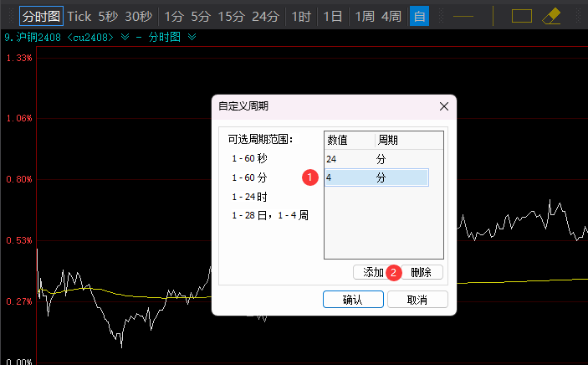Confirm with the 确认 button

(353, 300)
